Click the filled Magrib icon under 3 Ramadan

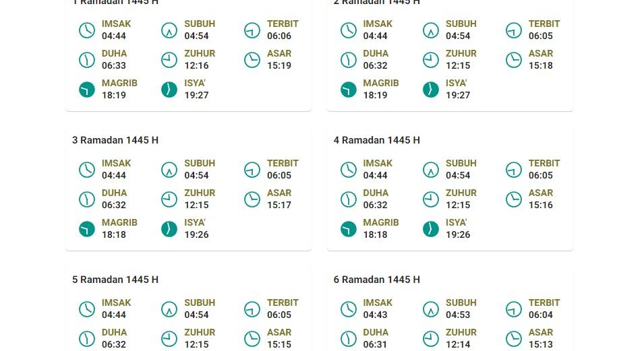[87, 229]
